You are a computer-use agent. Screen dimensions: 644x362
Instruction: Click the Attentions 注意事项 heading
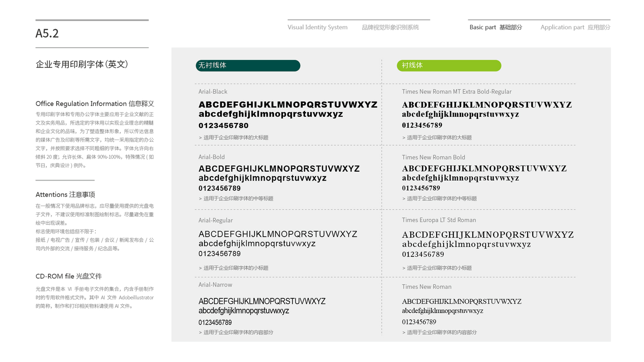coord(66,195)
